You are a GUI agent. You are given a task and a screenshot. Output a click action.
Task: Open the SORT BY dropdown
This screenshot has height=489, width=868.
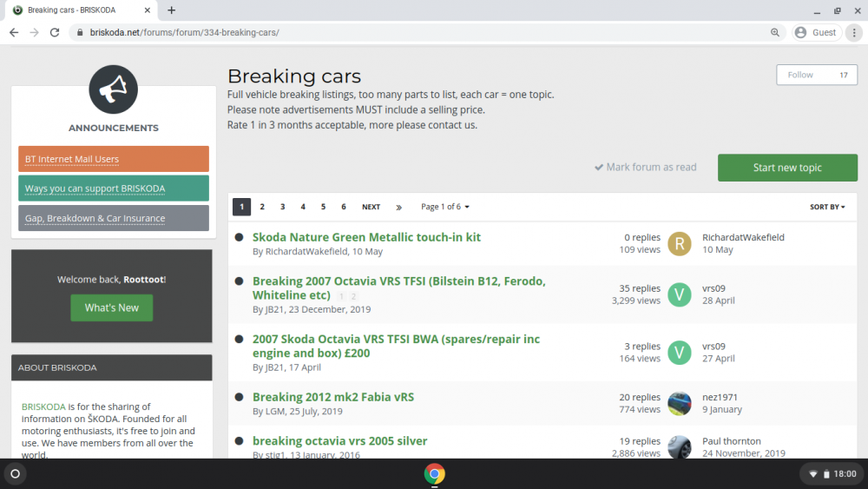click(x=827, y=207)
